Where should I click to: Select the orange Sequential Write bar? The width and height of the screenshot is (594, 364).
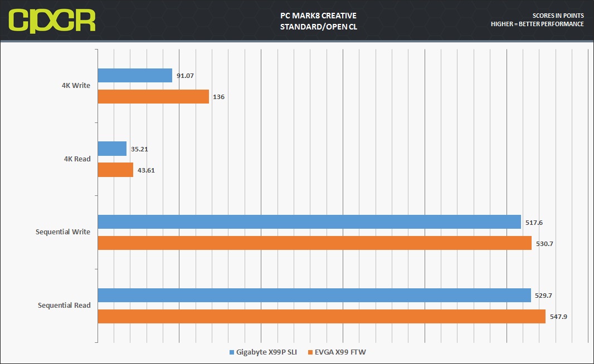[315, 243]
